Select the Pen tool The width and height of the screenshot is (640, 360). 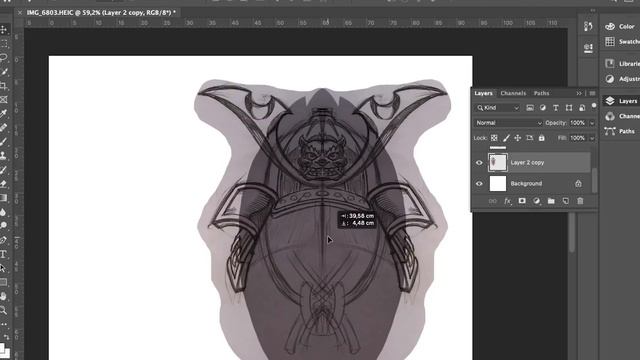(4, 240)
